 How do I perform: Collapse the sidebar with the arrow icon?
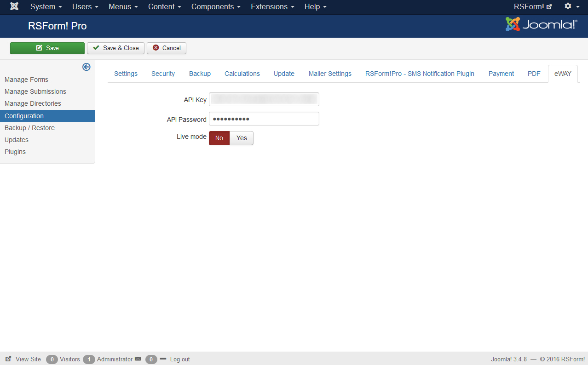86,67
